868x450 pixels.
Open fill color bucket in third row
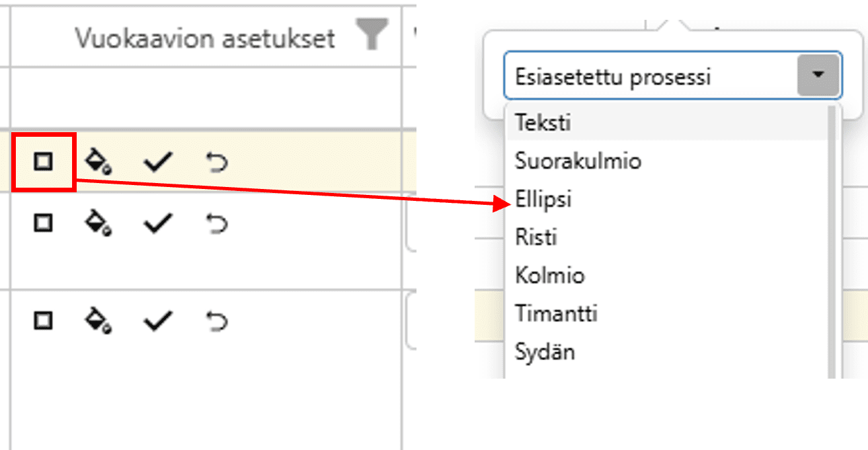point(98,321)
